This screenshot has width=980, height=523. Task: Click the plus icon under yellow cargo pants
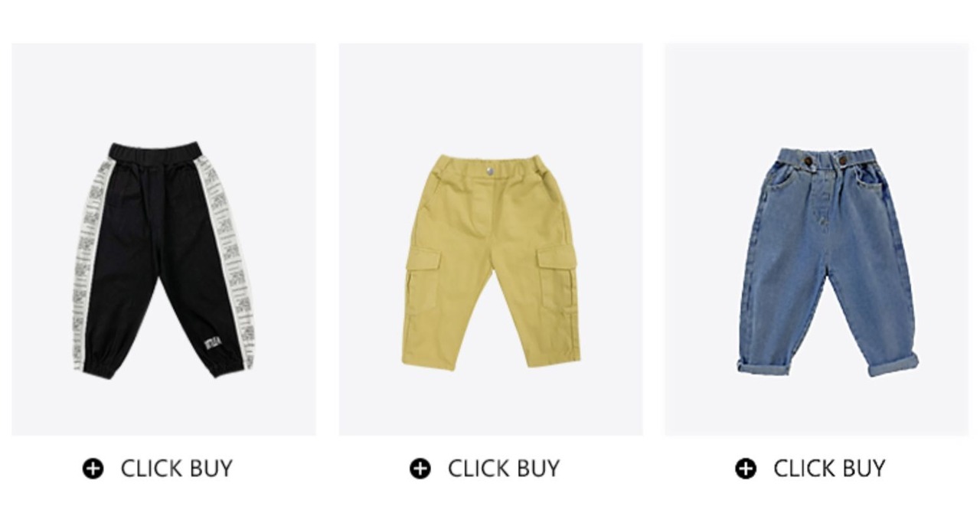[420, 468]
